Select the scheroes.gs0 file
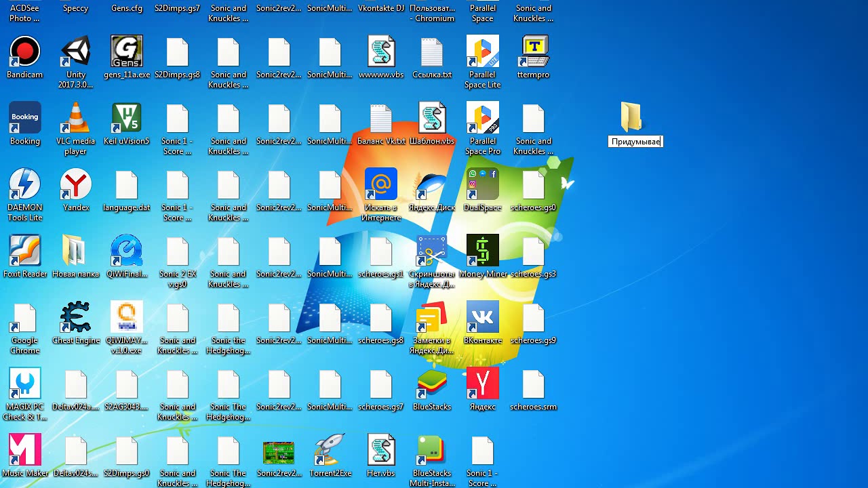 point(534,185)
